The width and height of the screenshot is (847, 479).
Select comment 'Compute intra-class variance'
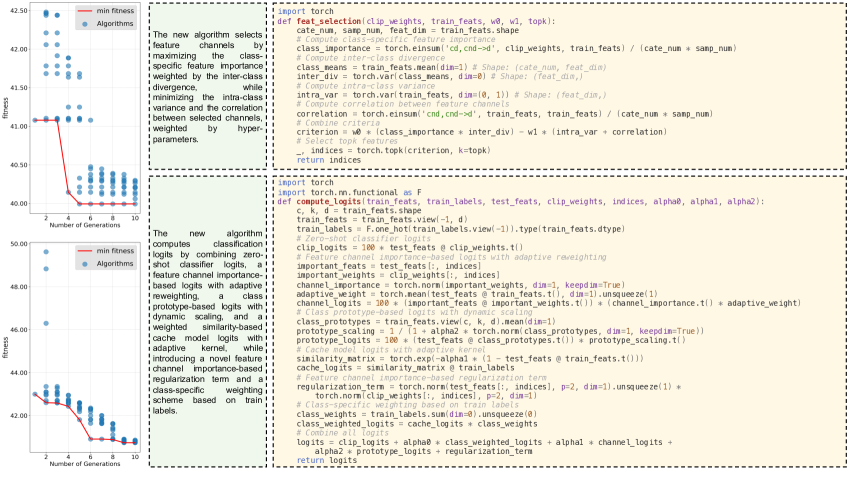[x=366, y=86]
